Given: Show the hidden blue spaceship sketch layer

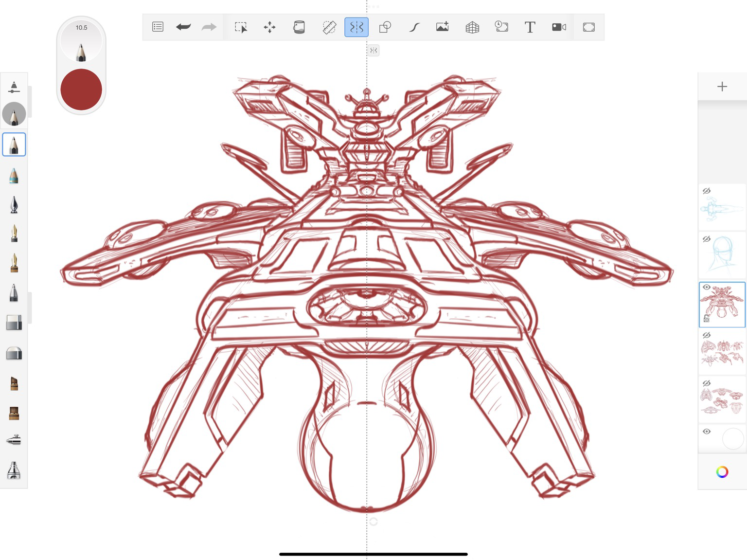Looking at the screenshot, I should 707,191.
